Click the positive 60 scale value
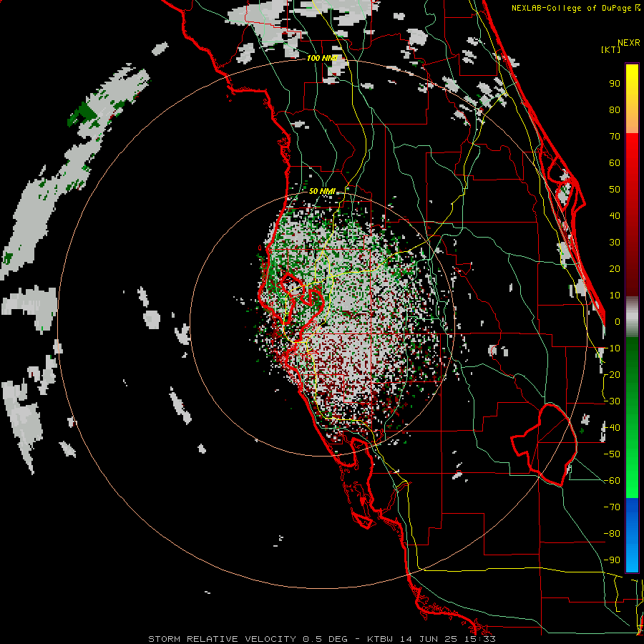Viewport: 644px width, 644px height. coord(615,163)
